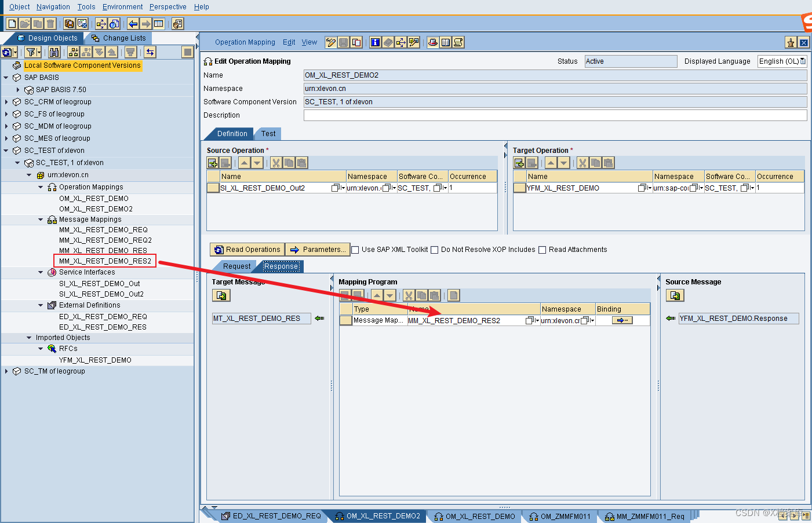
Task: Collapse the Imported Objects node
Action: 29,338
